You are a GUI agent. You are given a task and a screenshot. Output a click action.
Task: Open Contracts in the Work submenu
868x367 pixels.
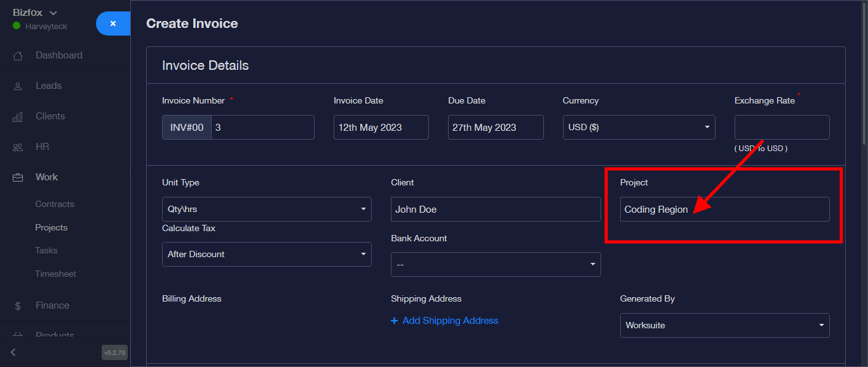55,204
